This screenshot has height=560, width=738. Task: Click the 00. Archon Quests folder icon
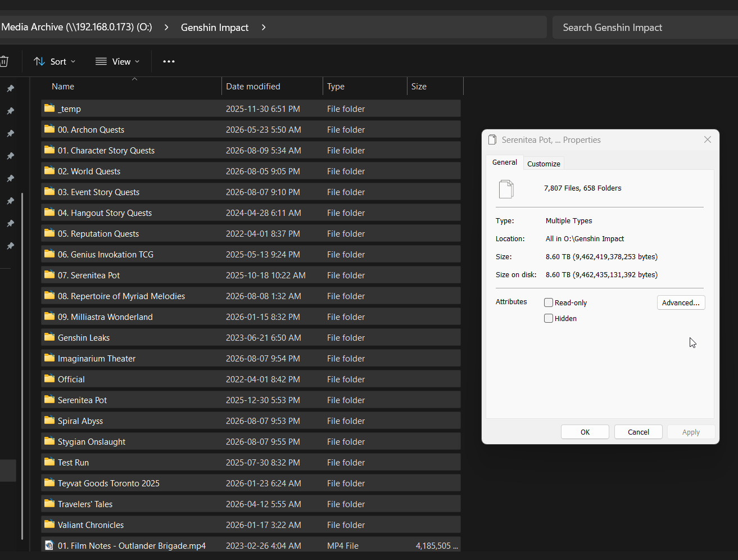click(49, 129)
